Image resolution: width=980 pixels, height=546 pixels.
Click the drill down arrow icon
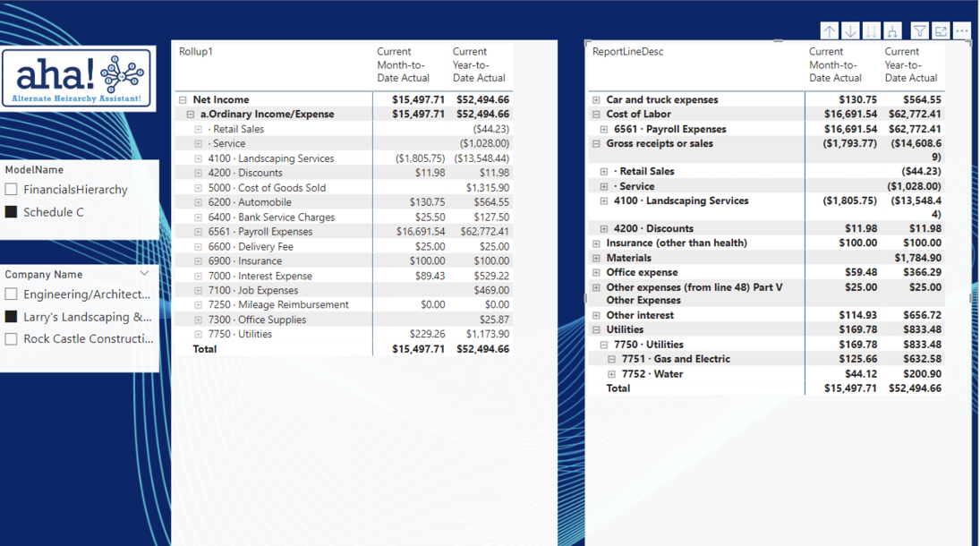click(850, 30)
